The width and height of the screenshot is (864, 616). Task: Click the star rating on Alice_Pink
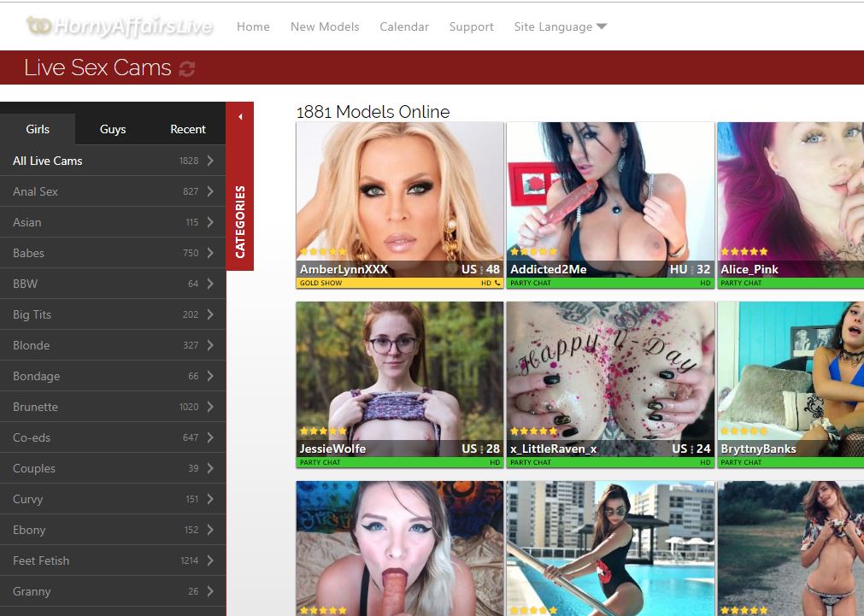[744, 252]
